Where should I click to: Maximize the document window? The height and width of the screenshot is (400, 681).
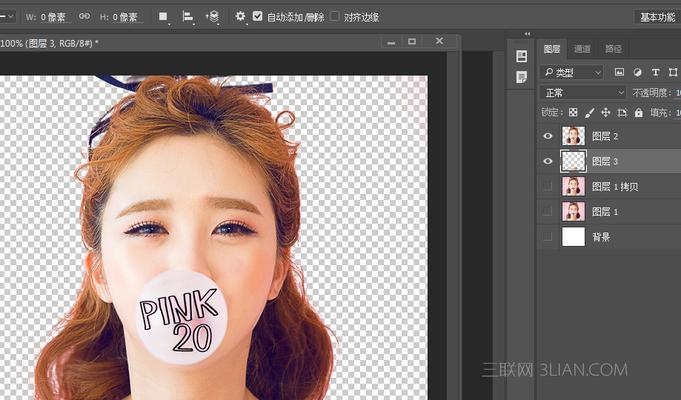pyautogui.click(x=412, y=42)
